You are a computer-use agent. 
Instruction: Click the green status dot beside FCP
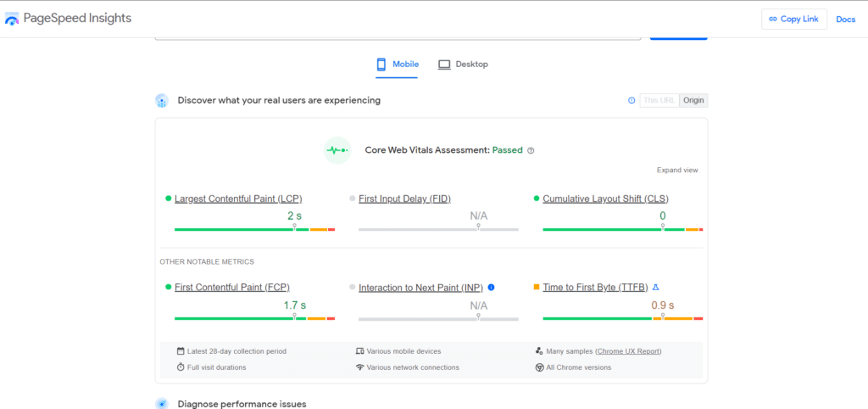point(169,287)
